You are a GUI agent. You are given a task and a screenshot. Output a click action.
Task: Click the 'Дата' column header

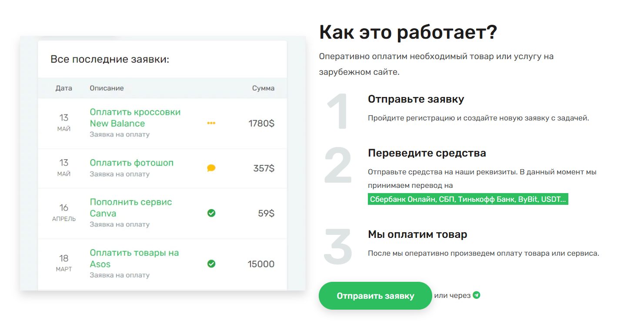click(x=64, y=88)
